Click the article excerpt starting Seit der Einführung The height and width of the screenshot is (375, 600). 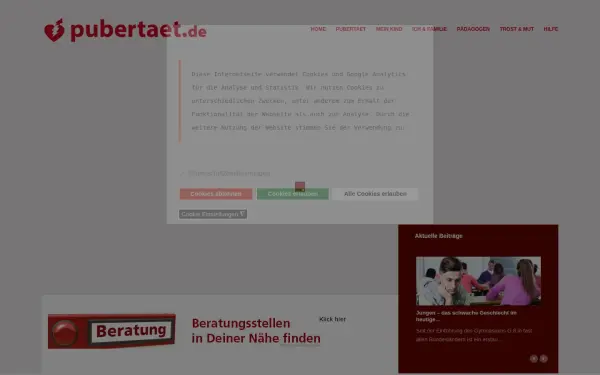click(x=474, y=335)
